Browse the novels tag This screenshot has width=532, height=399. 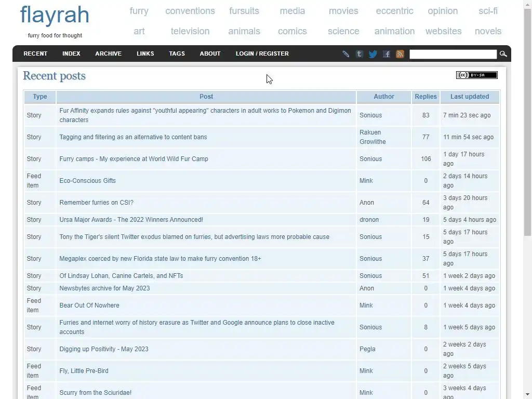tap(488, 31)
